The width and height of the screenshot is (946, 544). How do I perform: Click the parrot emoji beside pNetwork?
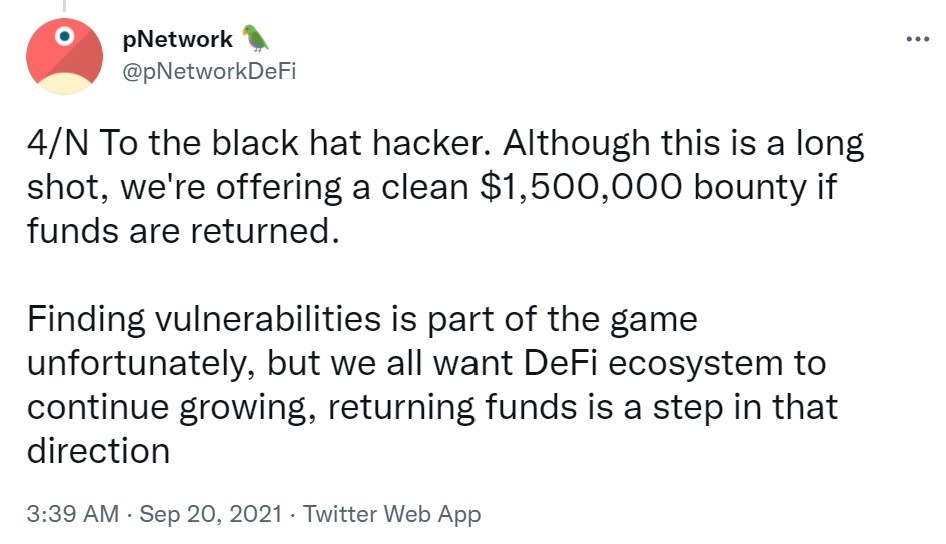[x=256, y=39]
